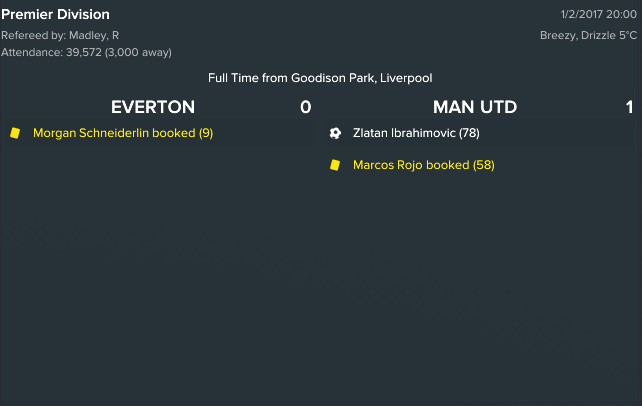This screenshot has width=642, height=406.
Task: Click the Premier Division competition title
Action: click(x=55, y=14)
